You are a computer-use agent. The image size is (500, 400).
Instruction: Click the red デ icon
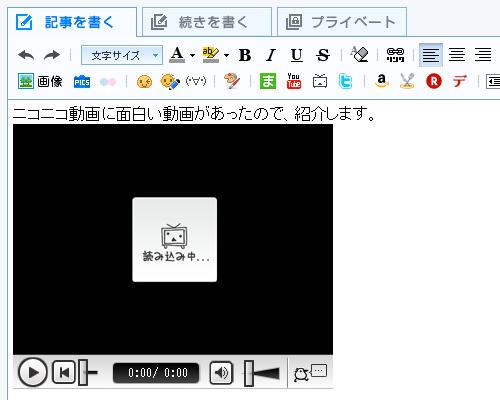[459, 81]
